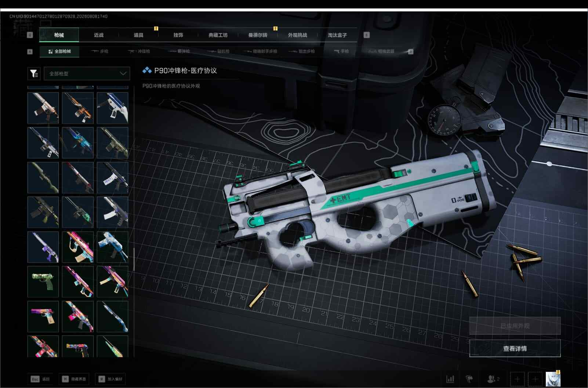Switch to the 枪械 tab

coord(59,35)
